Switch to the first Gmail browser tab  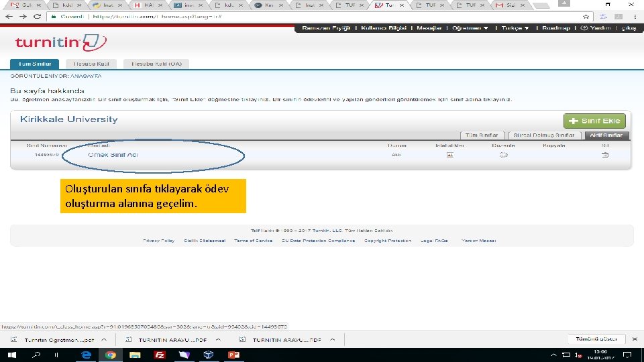25,5
